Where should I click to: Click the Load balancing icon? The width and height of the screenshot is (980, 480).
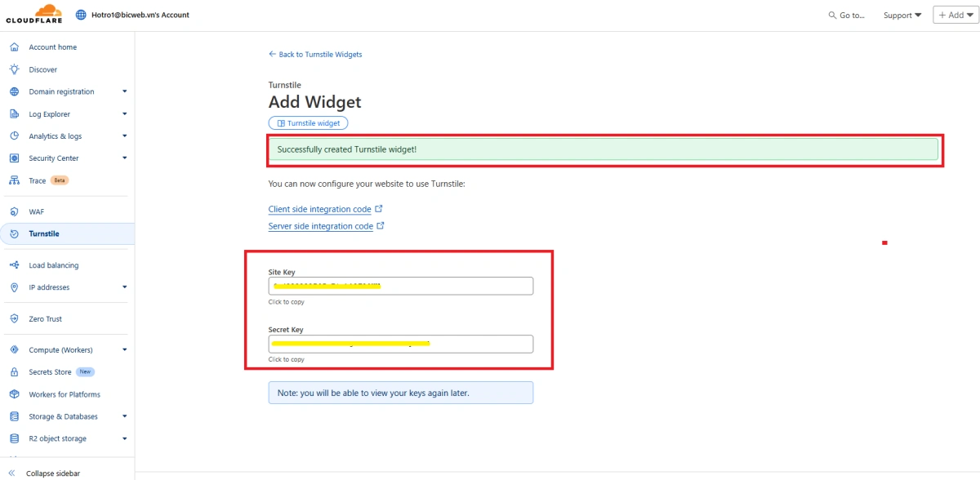click(14, 265)
